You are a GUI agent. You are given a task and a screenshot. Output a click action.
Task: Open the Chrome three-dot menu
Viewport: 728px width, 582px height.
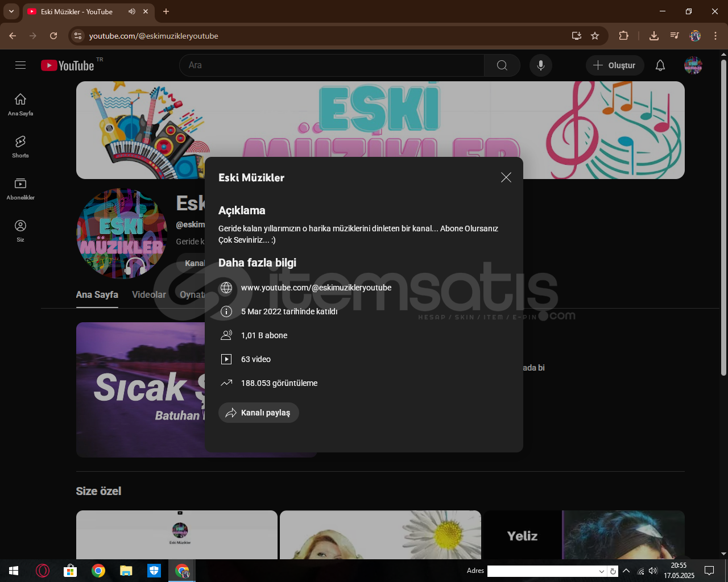[715, 36]
